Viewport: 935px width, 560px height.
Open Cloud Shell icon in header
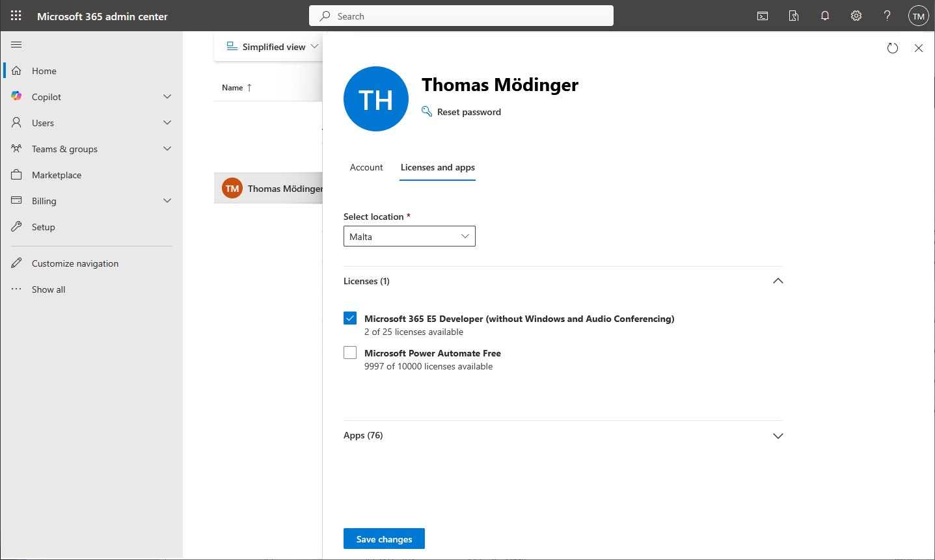pyautogui.click(x=763, y=16)
